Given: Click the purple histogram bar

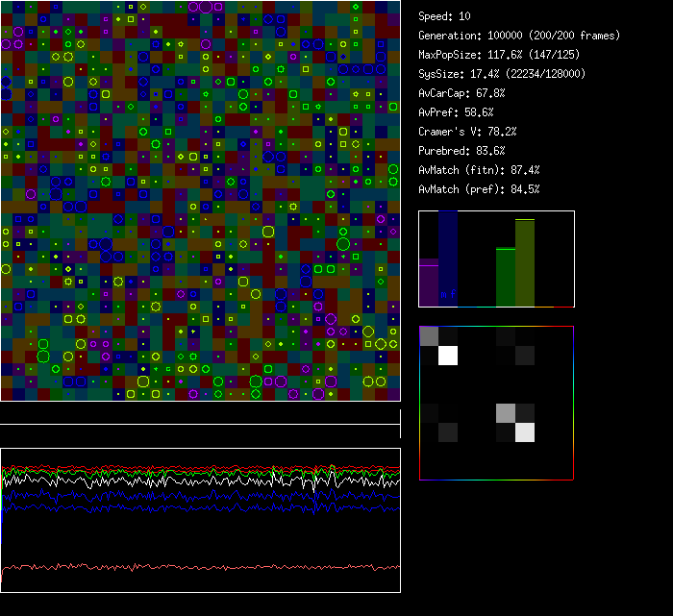Looking at the screenshot, I should [x=429, y=283].
